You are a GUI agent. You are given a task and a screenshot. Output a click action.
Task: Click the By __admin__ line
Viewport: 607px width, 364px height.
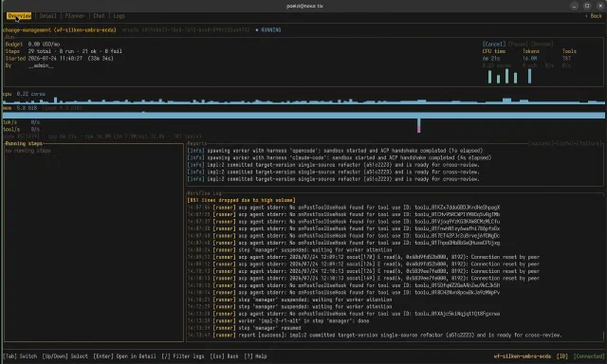click(29, 65)
